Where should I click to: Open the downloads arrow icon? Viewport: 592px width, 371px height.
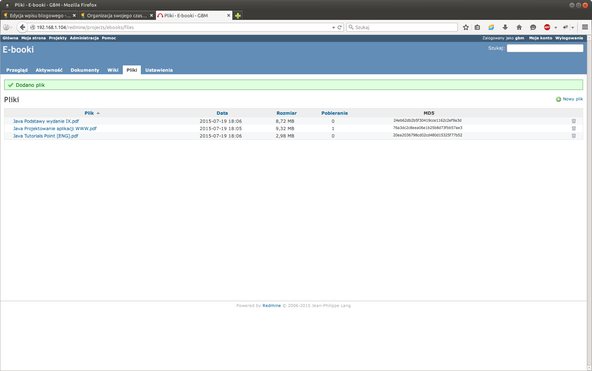click(x=505, y=27)
